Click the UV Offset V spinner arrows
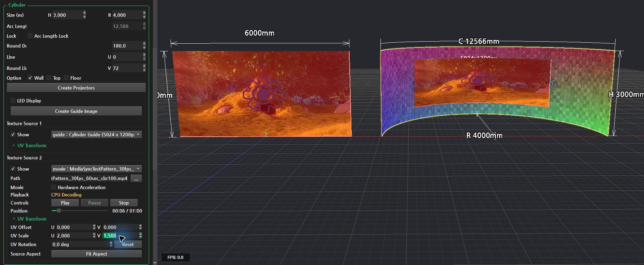 coord(140,227)
